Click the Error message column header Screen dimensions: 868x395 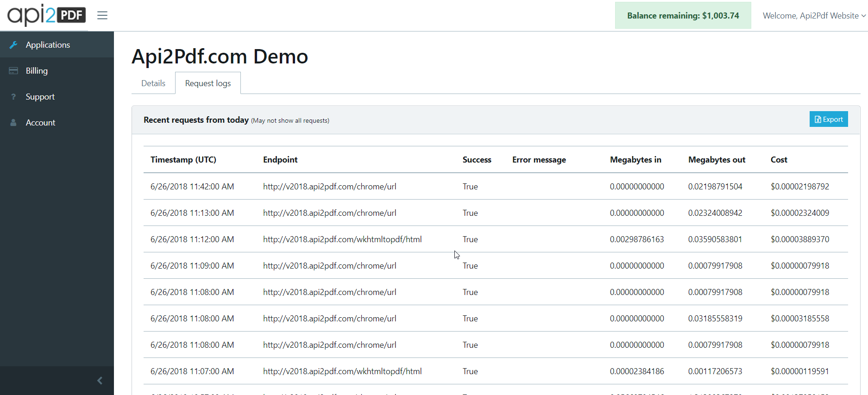tap(539, 160)
